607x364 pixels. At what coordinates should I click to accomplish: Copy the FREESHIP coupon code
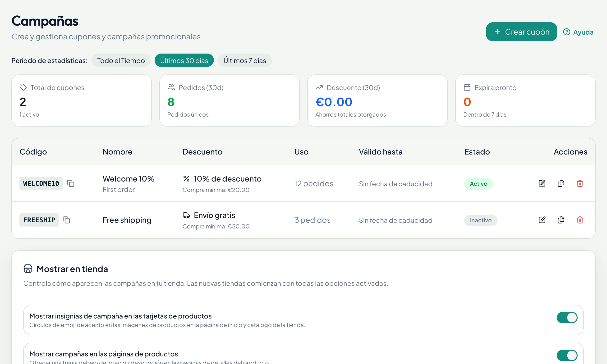pos(66,220)
